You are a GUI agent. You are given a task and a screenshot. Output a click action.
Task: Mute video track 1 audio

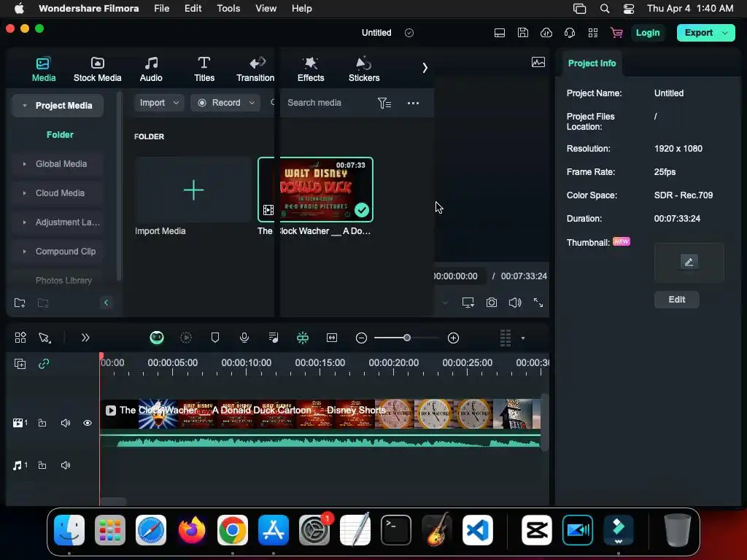(66, 423)
